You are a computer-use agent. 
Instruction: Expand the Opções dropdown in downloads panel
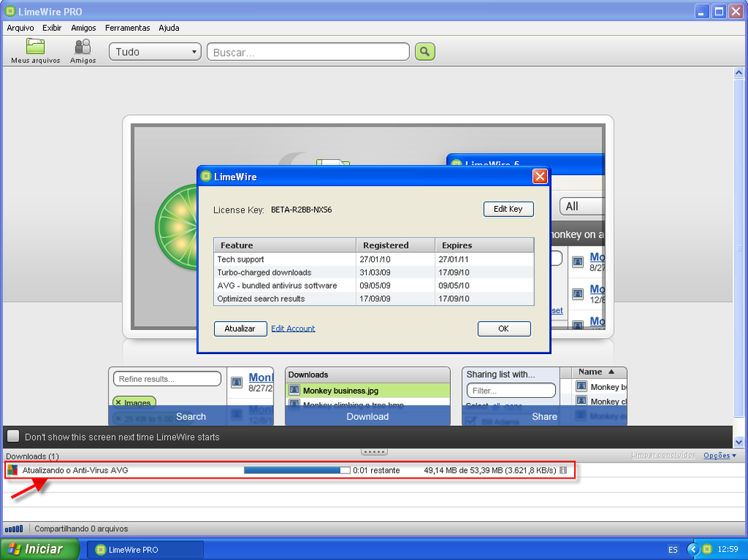720,455
